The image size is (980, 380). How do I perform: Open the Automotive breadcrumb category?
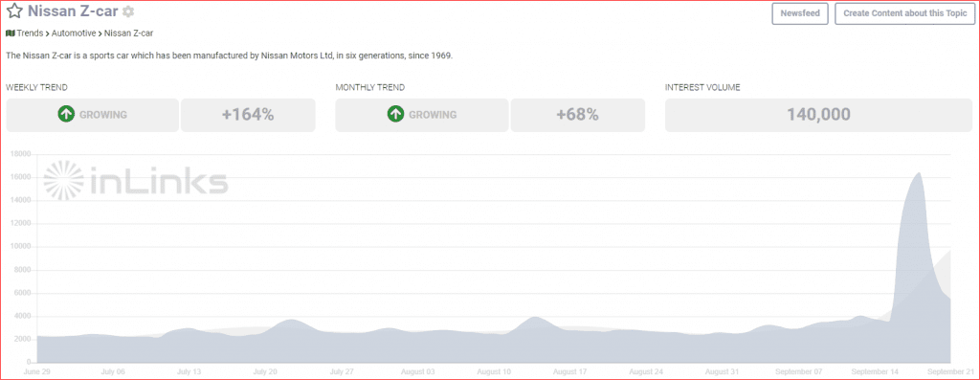tap(74, 34)
